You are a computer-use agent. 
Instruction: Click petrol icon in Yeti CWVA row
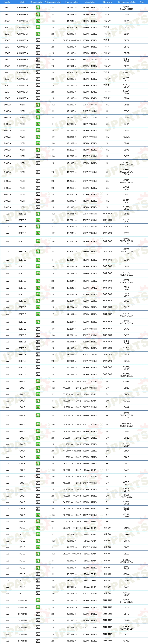pos(38,137)
